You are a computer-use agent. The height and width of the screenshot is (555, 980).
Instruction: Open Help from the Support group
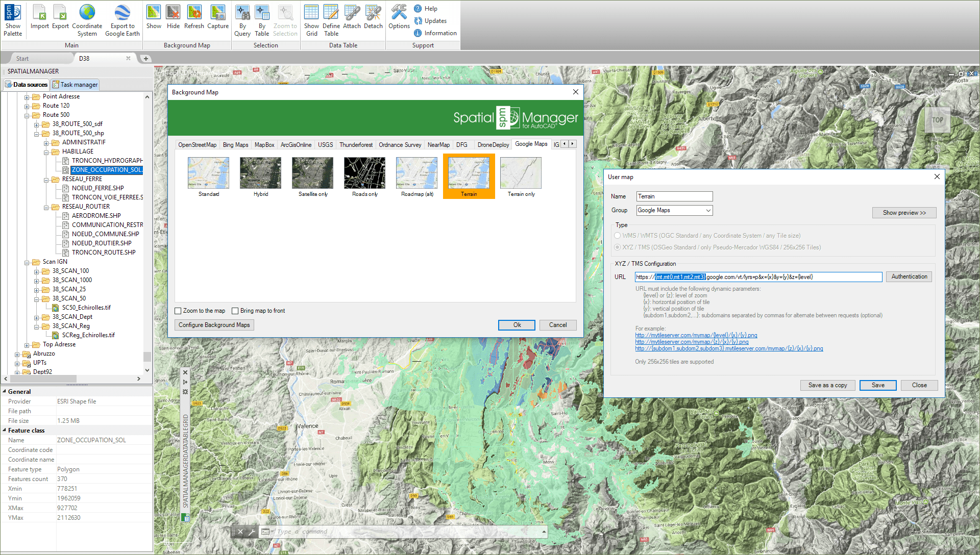(x=426, y=9)
